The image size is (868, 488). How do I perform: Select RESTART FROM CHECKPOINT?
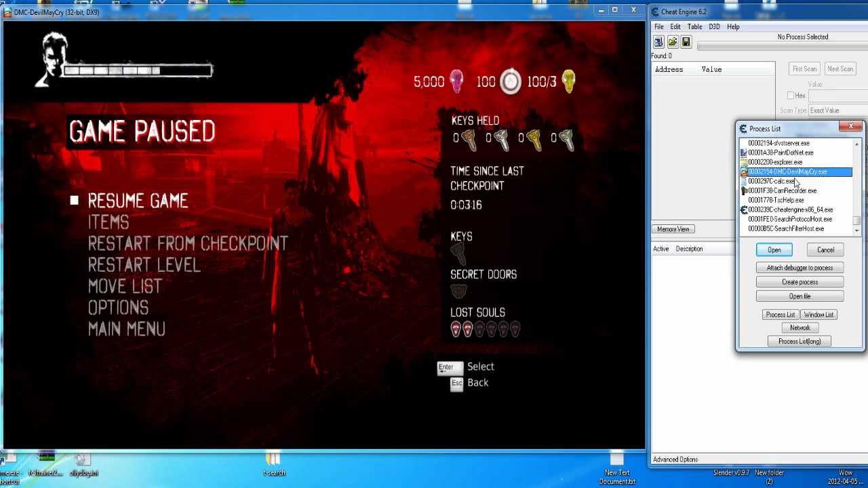click(188, 243)
